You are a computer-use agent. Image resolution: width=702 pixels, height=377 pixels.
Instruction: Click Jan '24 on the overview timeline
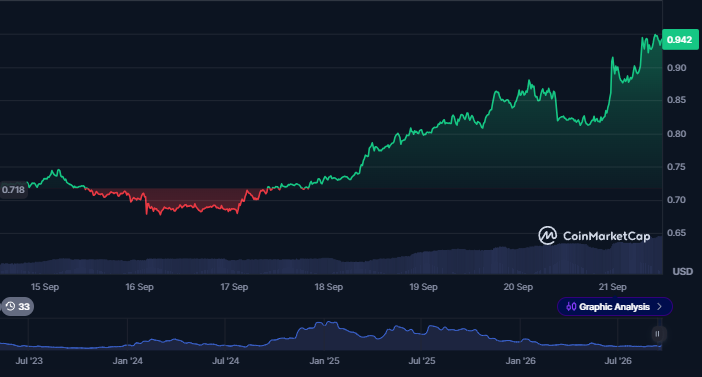128,361
